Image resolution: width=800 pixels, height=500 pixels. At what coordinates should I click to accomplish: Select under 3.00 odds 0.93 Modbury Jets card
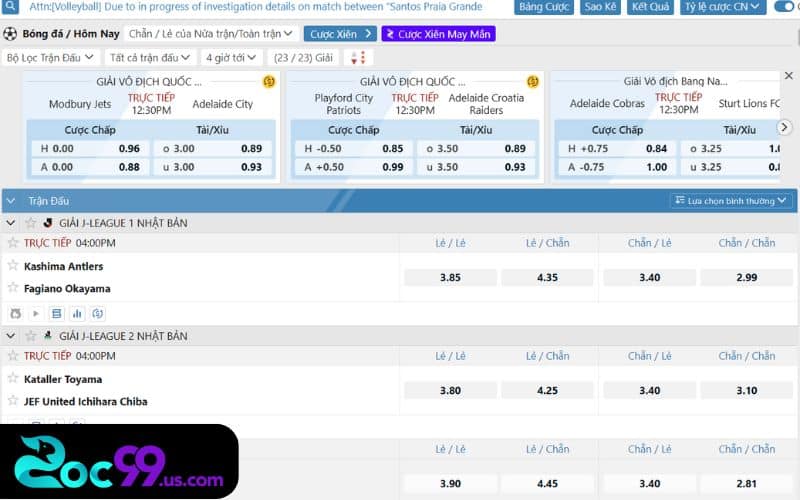coord(212,167)
